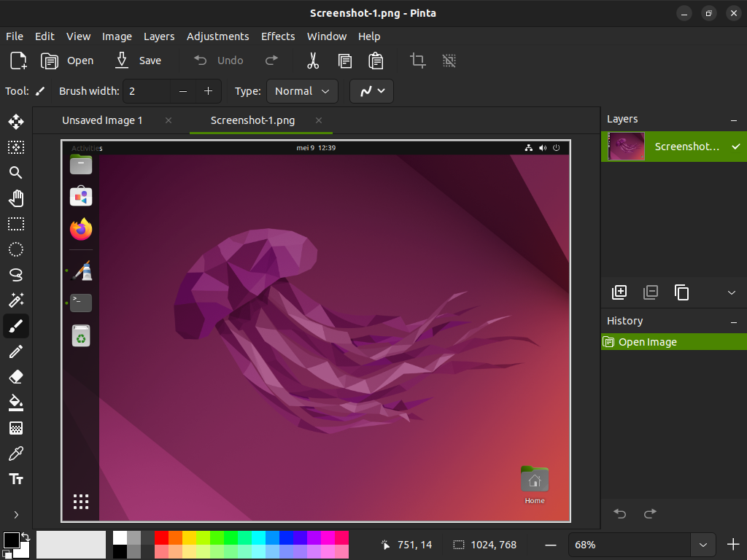The height and width of the screenshot is (560, 747).
Task: Click redo arrow in History panel
Action: click(x=650, y=513)
